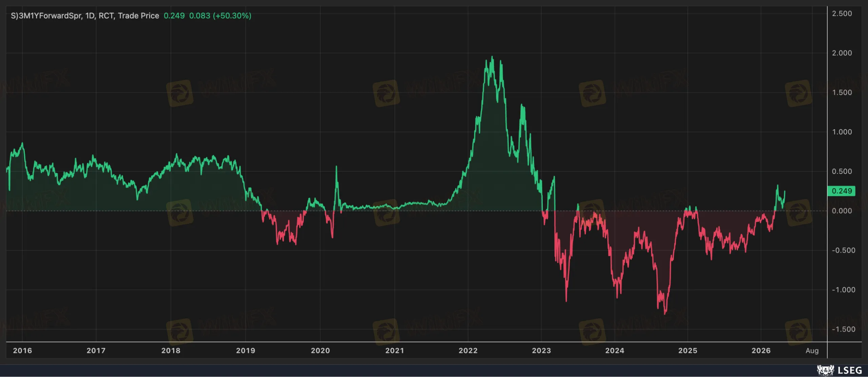Click the 1.000 price axis label
The image size is (868, 377).
[842, 132]
